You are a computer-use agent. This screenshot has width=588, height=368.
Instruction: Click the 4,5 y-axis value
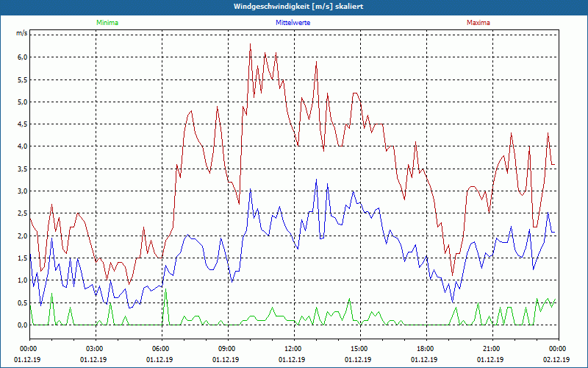pos(23,124)
